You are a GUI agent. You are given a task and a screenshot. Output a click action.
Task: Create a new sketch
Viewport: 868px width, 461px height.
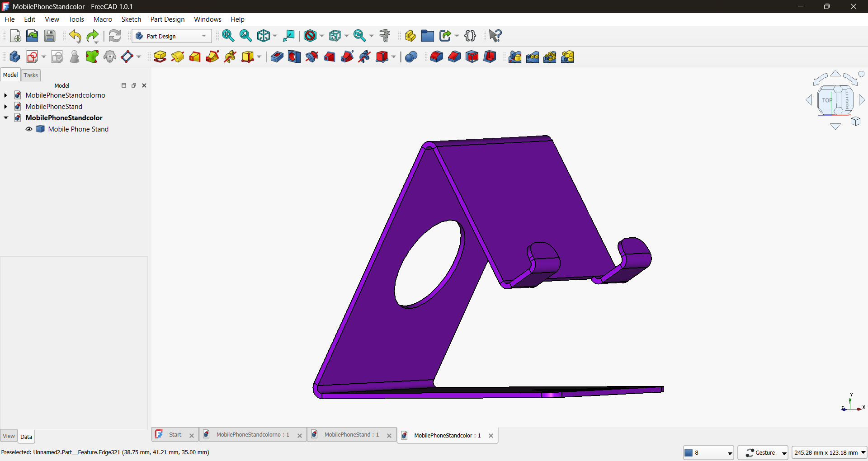(32, 56)
